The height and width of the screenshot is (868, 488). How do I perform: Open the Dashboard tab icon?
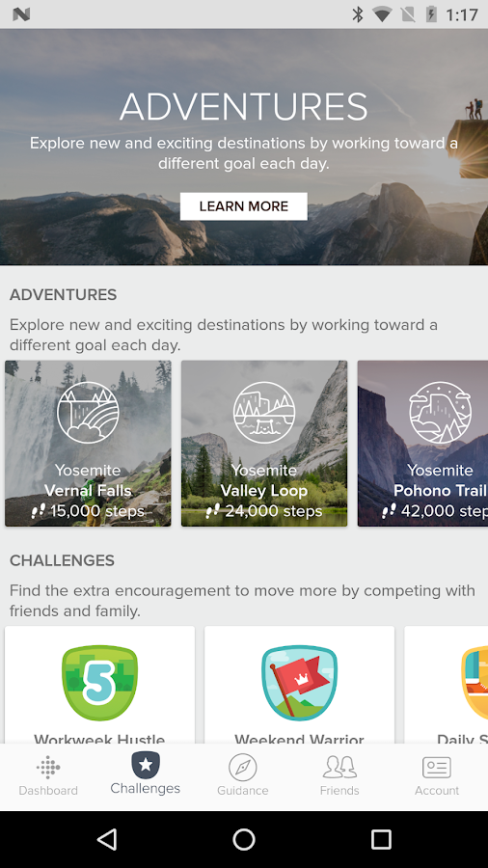click(48, 767)
